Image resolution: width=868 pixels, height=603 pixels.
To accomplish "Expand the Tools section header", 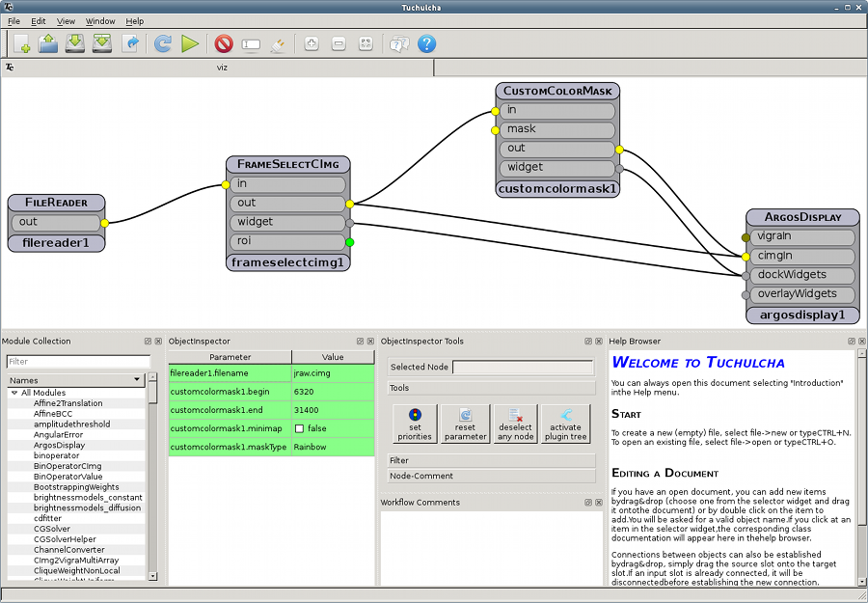I will [491, 388].
